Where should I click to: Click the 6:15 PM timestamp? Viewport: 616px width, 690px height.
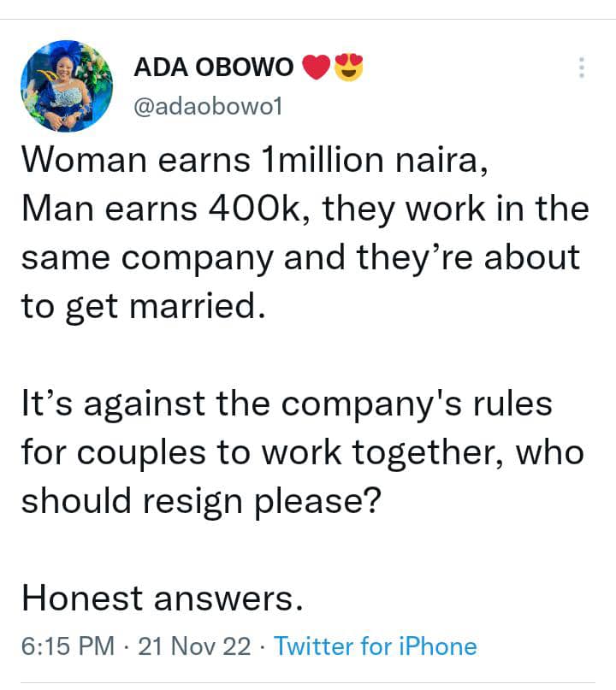[67, 646]
